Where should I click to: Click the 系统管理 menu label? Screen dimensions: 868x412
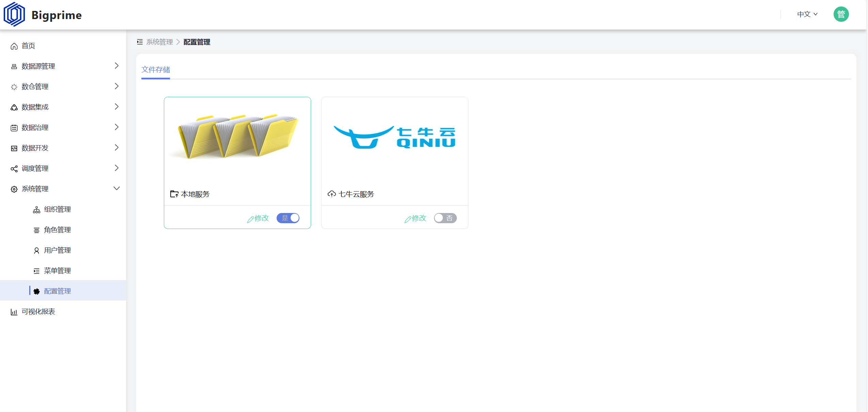click(35, 189)
